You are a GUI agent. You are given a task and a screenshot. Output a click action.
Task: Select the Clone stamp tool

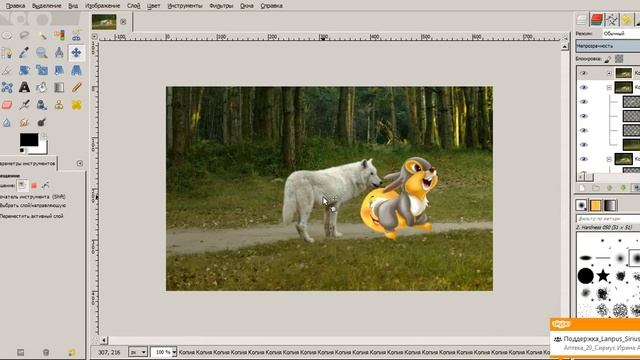[x=60, y=105]
